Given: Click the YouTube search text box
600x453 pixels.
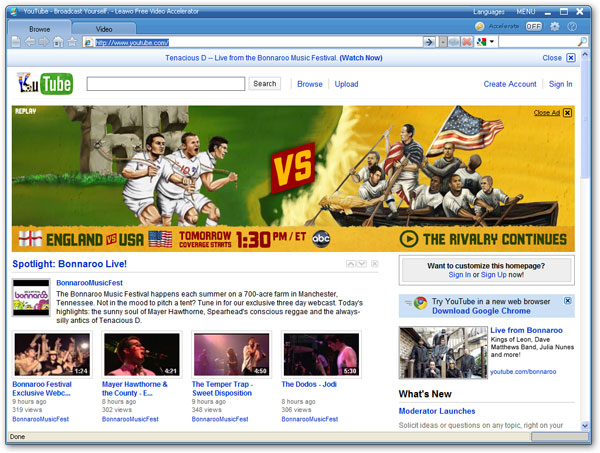Looking at the screenshot, I should pyautogui.click(x=166, y=83).
